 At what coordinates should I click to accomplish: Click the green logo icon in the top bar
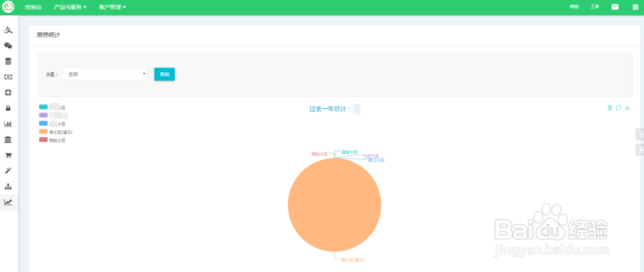pos(8,7)
